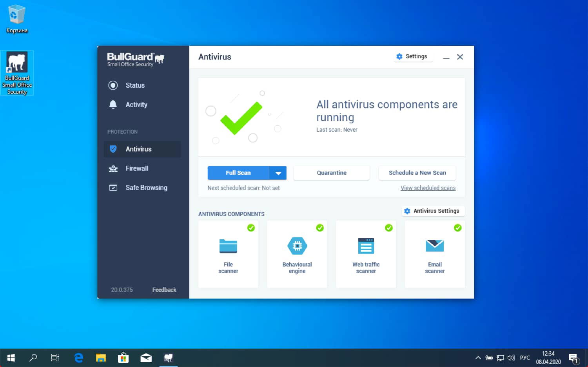
Task: Toggle the Behavioural engine status checkmark
Action: point(320,228)
